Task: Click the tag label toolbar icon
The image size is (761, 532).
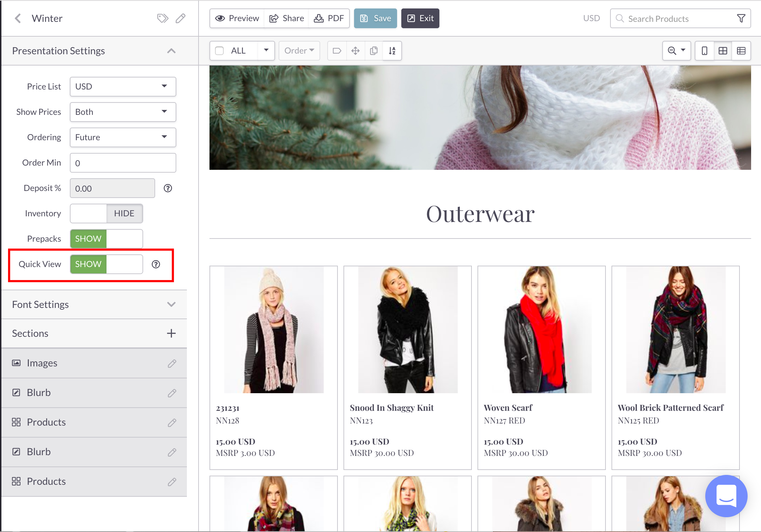Action: [337, 51]
